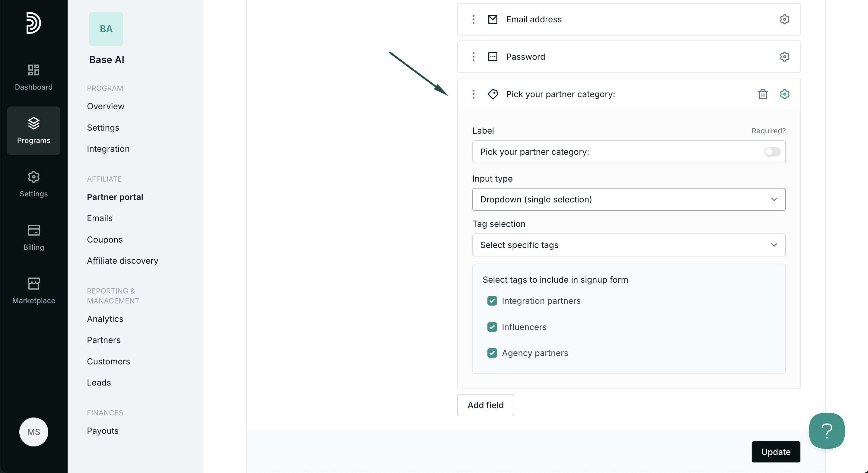Navigate to Analytics page
This screenshot has width=868, height=473.
click(x=105, y=319)
